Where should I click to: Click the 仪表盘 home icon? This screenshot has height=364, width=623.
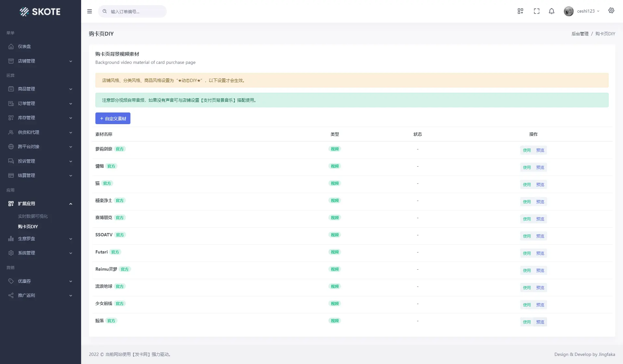pos(11,46)
